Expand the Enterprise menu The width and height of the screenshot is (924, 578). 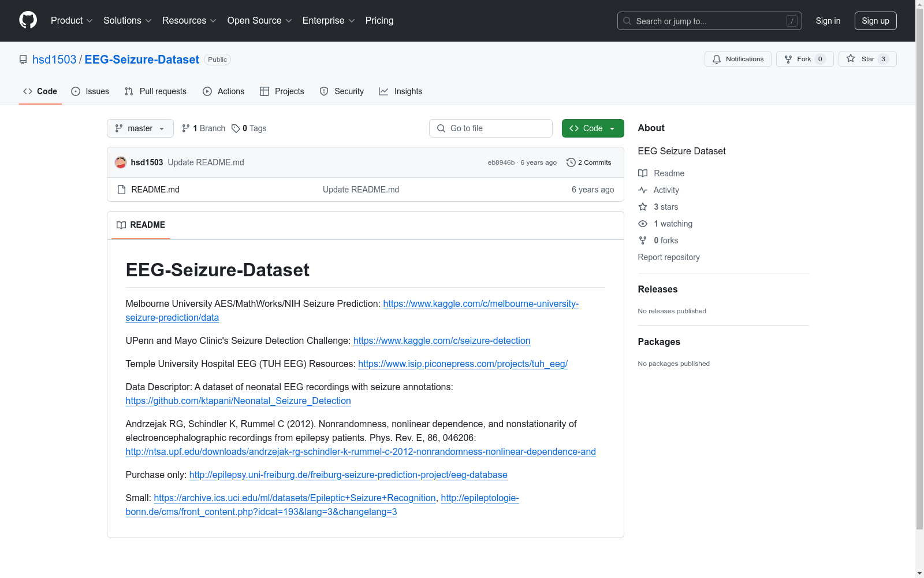click(x=329, y=20)
